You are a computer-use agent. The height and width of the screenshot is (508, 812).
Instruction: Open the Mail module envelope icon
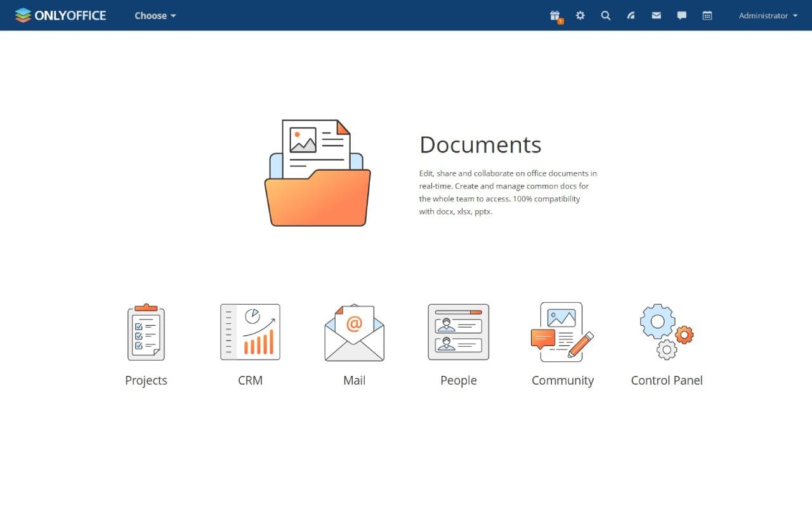[354, 331]
